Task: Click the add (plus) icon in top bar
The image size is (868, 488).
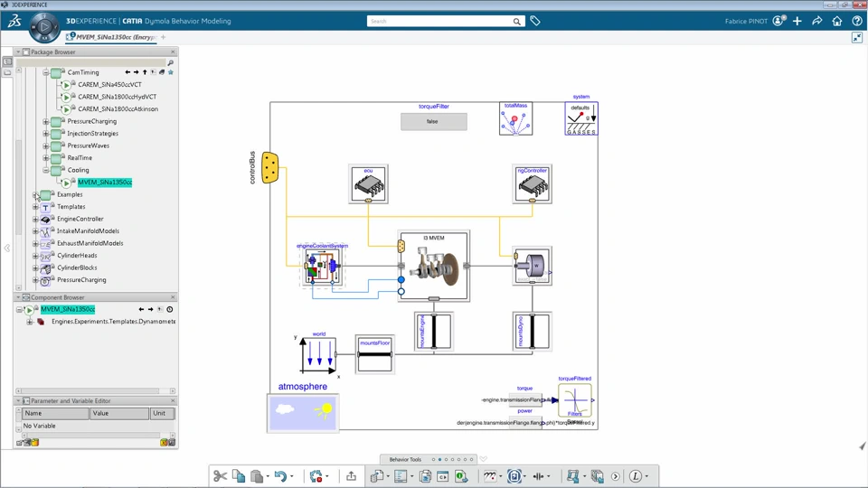Action: tap(797, 21)
